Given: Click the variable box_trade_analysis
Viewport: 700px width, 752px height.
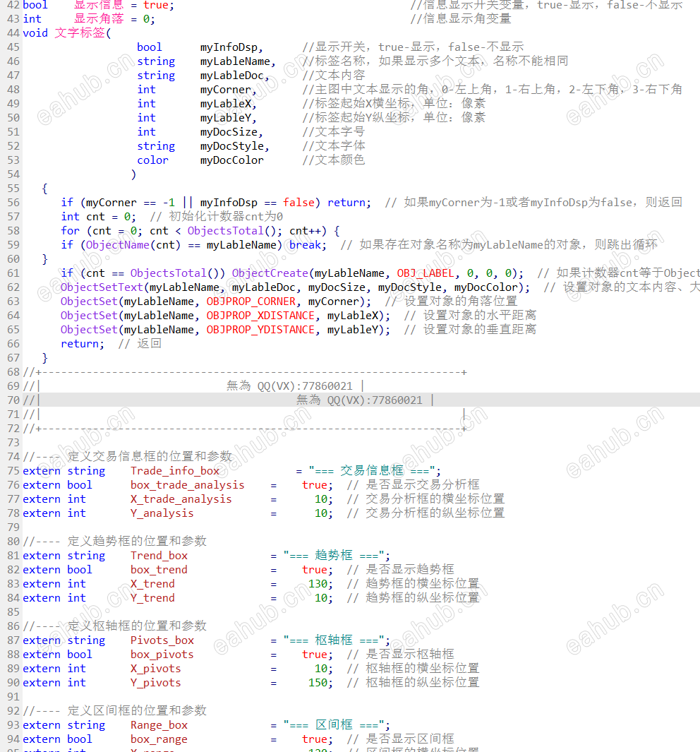Looking at the screenshot, I should coord(187,485).
